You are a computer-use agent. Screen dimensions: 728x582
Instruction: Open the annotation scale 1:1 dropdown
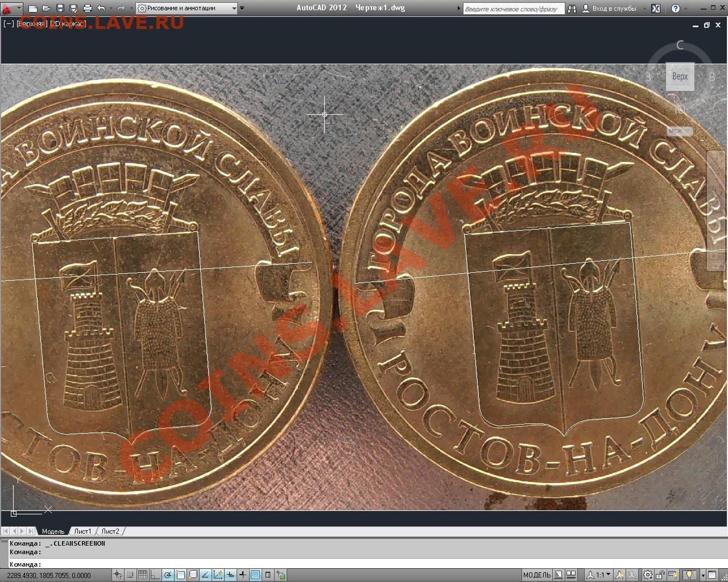coord(598,575)
